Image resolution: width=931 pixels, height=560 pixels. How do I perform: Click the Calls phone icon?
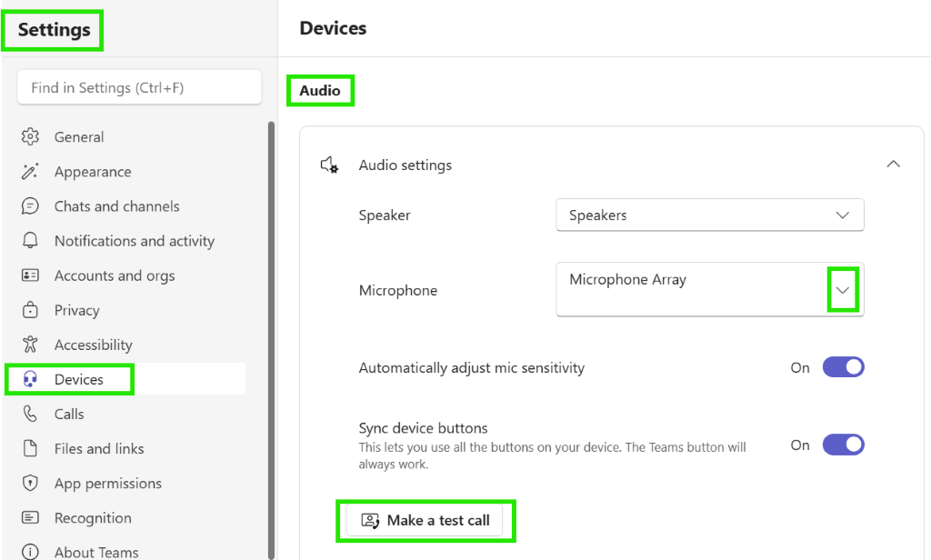(30, 414)
